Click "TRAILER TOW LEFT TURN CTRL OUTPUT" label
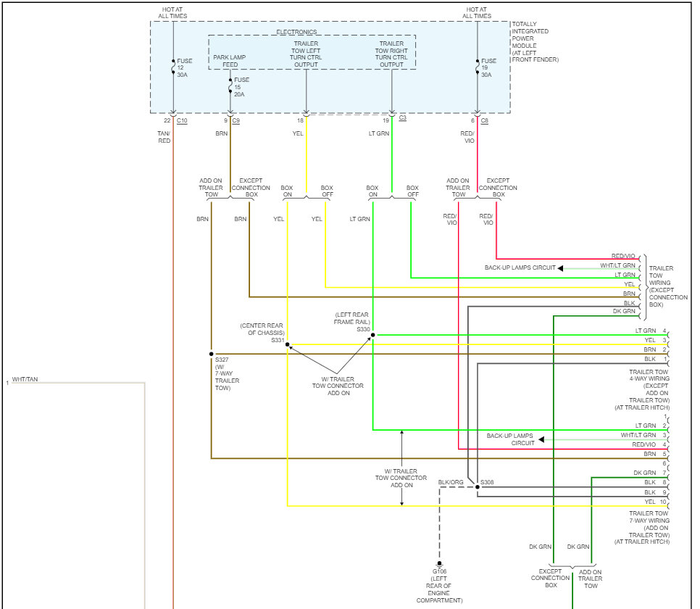Image resolution: width=700 pixels, height=609 pixels. click(x=306, y=54)
